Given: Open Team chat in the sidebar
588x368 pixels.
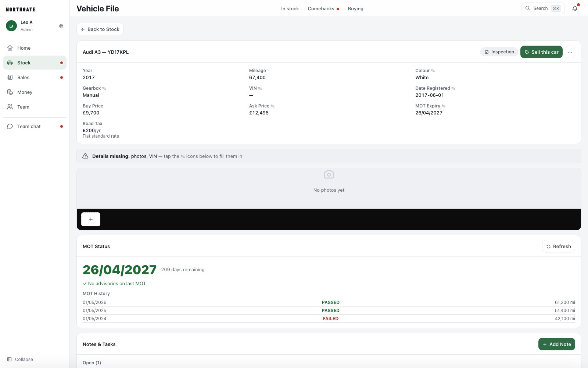Looking at the screenshot, I should click(x=35, y=126).
